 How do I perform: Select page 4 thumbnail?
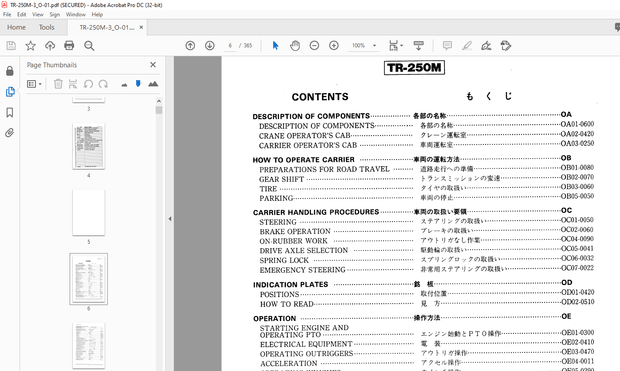coord(89,146)
